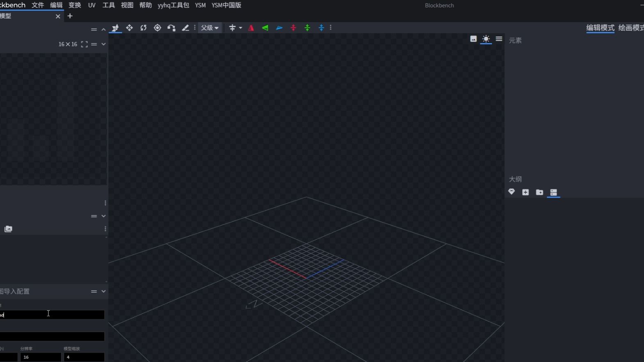
Task: Focus the name field in 图导入配置
Action: [x=52, y=314]
